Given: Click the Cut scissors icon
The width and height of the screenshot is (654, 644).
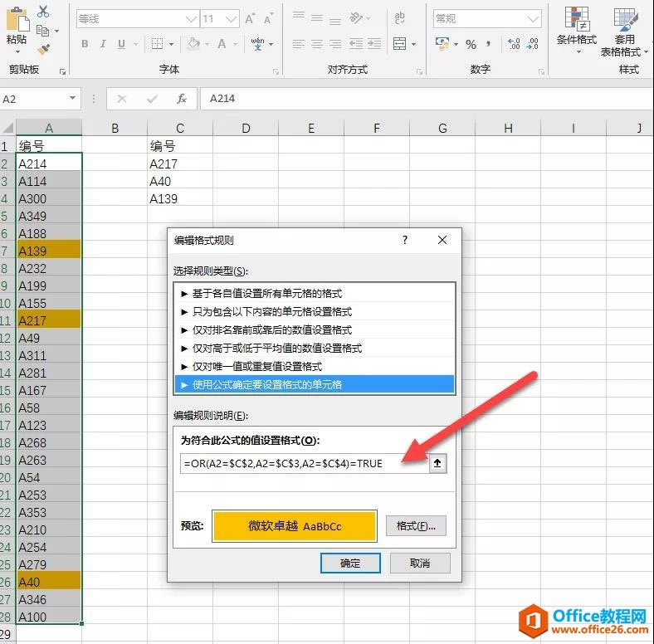Looking at the screenshot, I should (42, 12).
